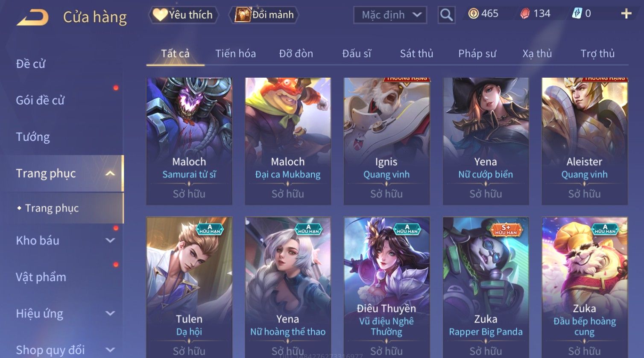Open the search magnifier icon
Image resolution: width=644 pixels, height=358 pixels.
click(x=446, y=15)
